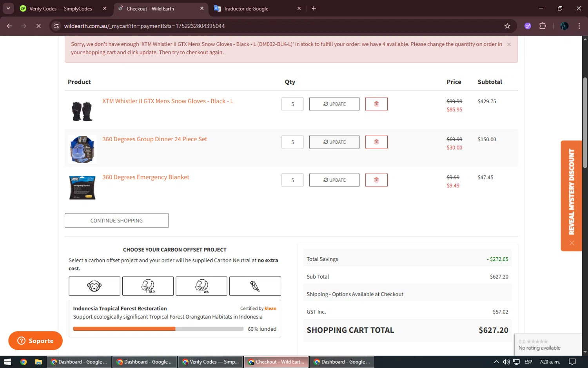Delete XTM Whistler gloves with trash icon
588x368 pixels.
tap(376, 104)
